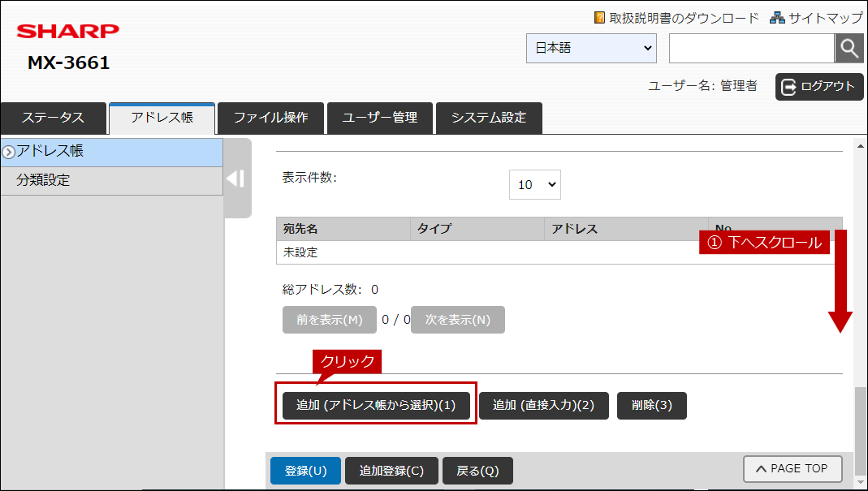Open the 日本語 language dropdown
The image size is (868, 491).
coord(591,48)
